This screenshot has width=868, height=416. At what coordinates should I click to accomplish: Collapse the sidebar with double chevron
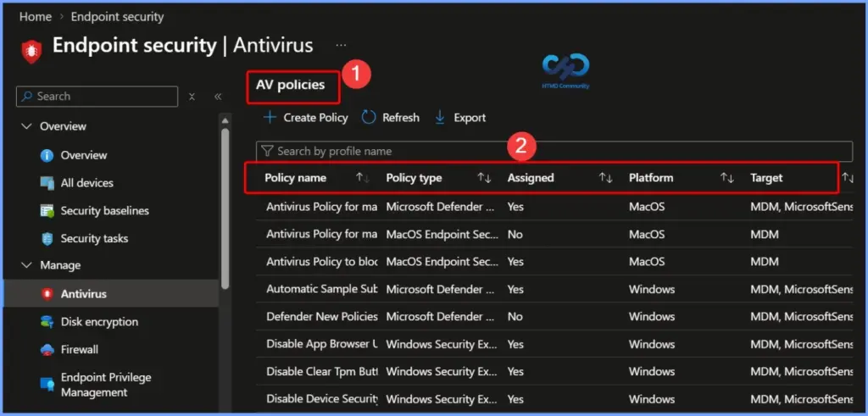point(218,97)
